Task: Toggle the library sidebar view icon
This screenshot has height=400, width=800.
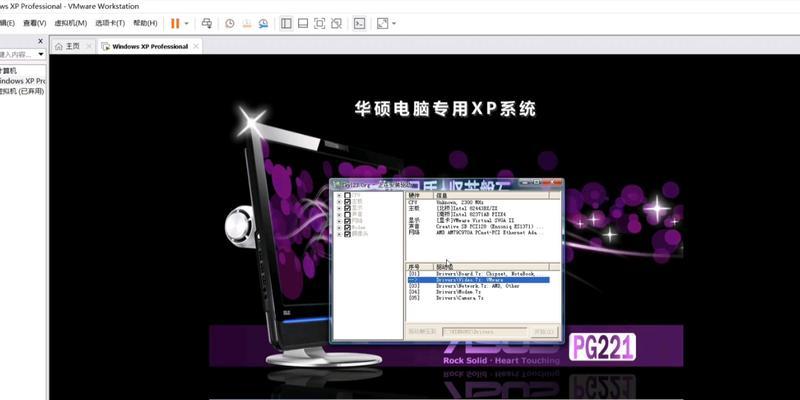Action: [286, 23]
